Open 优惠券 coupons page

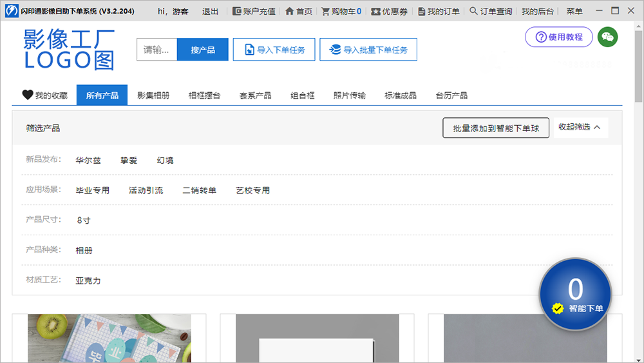(x=389, y=12)
